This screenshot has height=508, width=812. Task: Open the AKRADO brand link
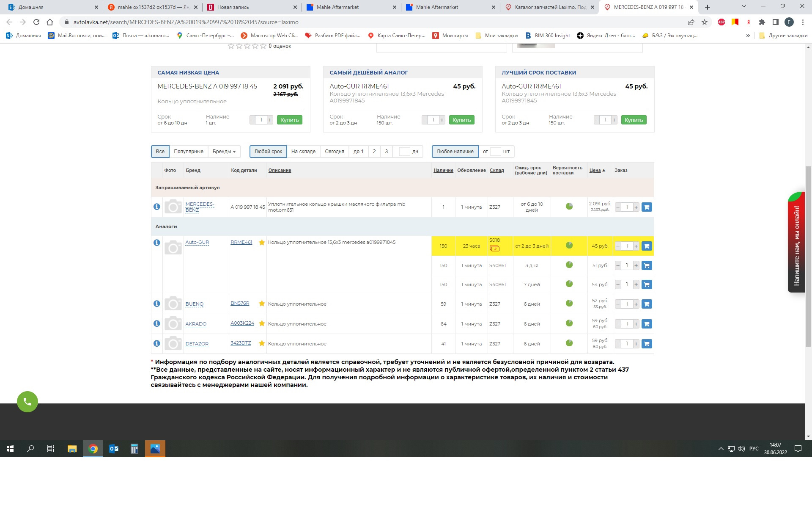pyautogui.click(x=196, y=324)
